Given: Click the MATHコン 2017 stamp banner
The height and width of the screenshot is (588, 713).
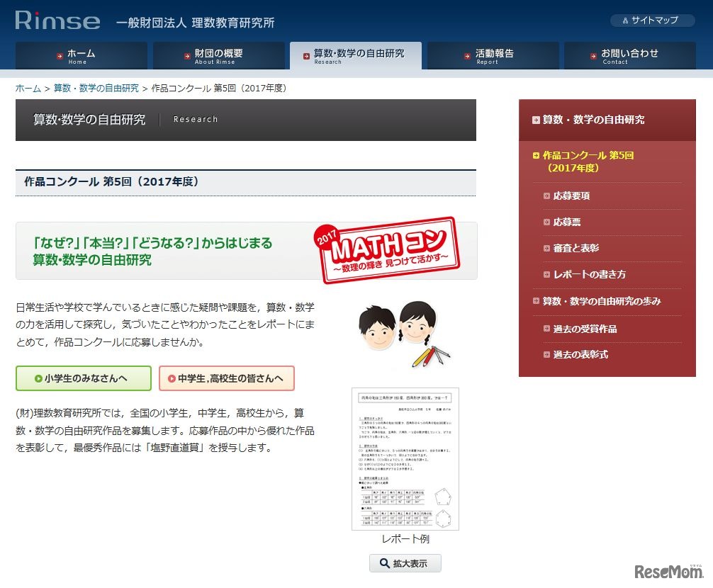Looking at the screenshot, I should [387, 250].
